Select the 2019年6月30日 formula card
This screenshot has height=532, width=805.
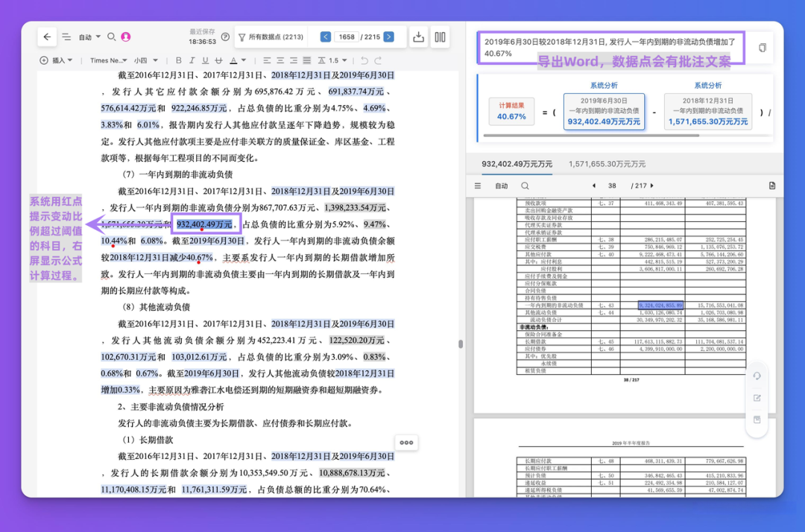pyautogui.click(x=604, y=111)
